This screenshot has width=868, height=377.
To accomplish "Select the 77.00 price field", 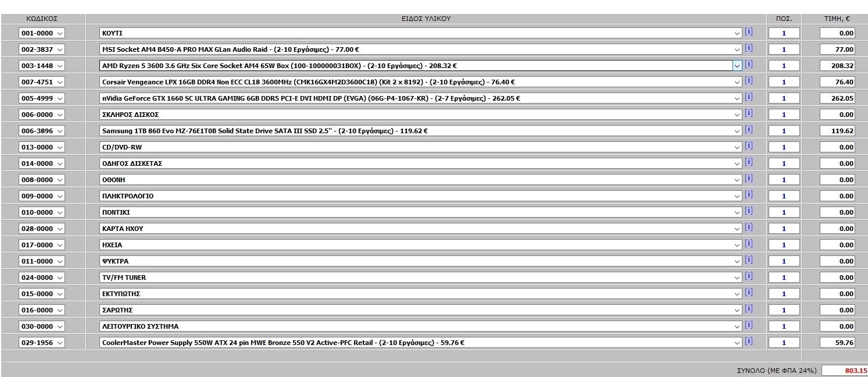I will coord(837,49).
